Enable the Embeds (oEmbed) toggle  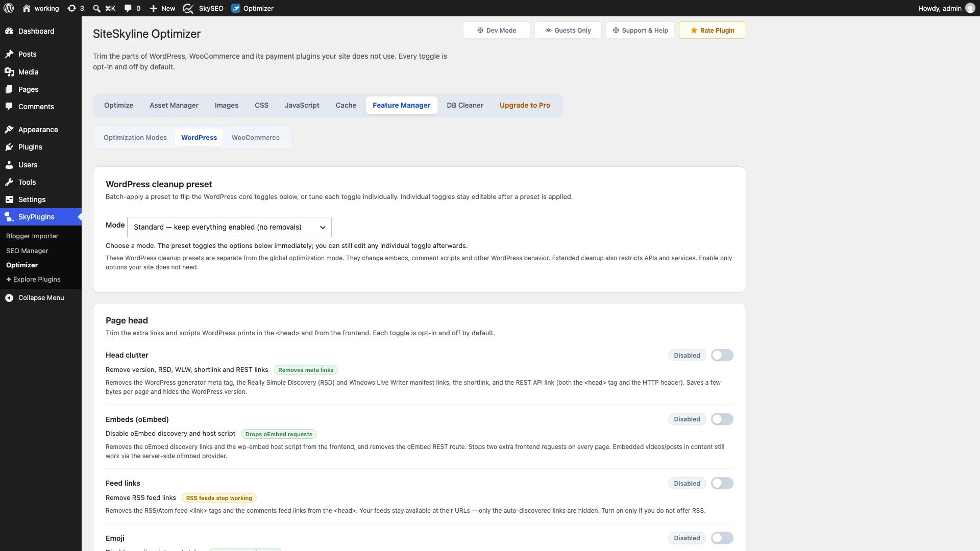click(x=722, y=419)
